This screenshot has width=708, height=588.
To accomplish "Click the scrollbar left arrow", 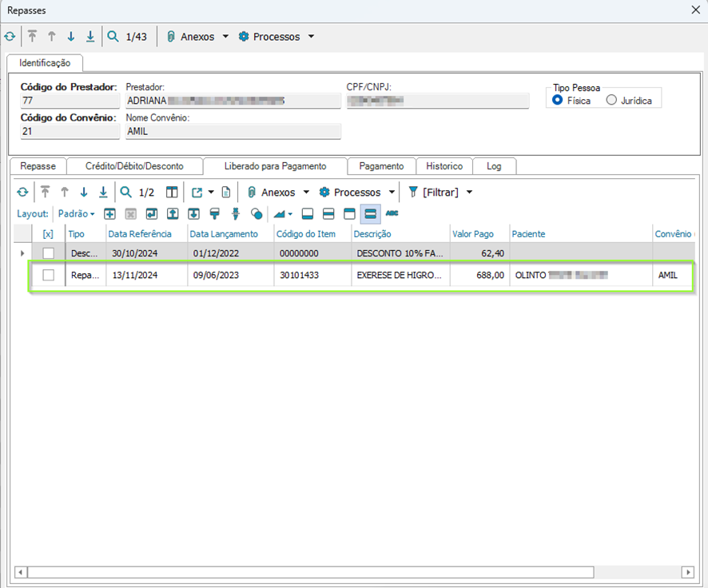I will pyautogui.click(x=21, y=572).
